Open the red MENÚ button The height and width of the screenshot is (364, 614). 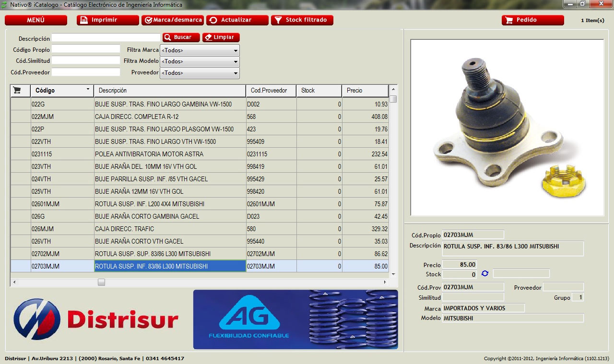tap(36, 20)
